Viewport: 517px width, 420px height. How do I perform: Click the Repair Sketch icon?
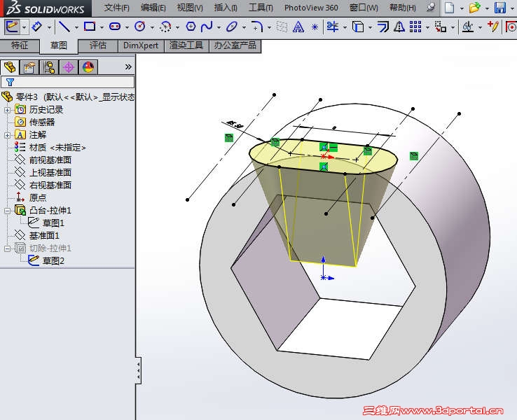click(x=493, y=27)
